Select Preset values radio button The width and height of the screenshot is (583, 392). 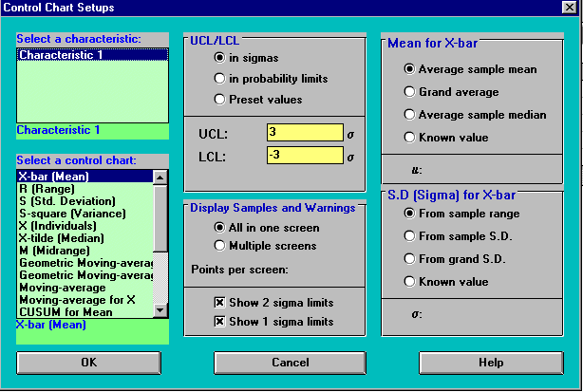pyautogui.click(x=220, y=99)
